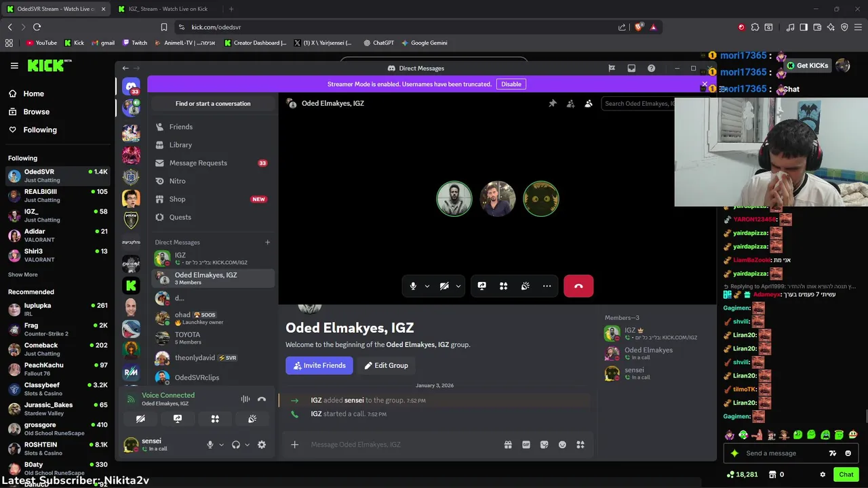Click Find or start a conversation box
The width and height of the screenshot is (868, 488).
pyautogui.click(x=213, y=104)
